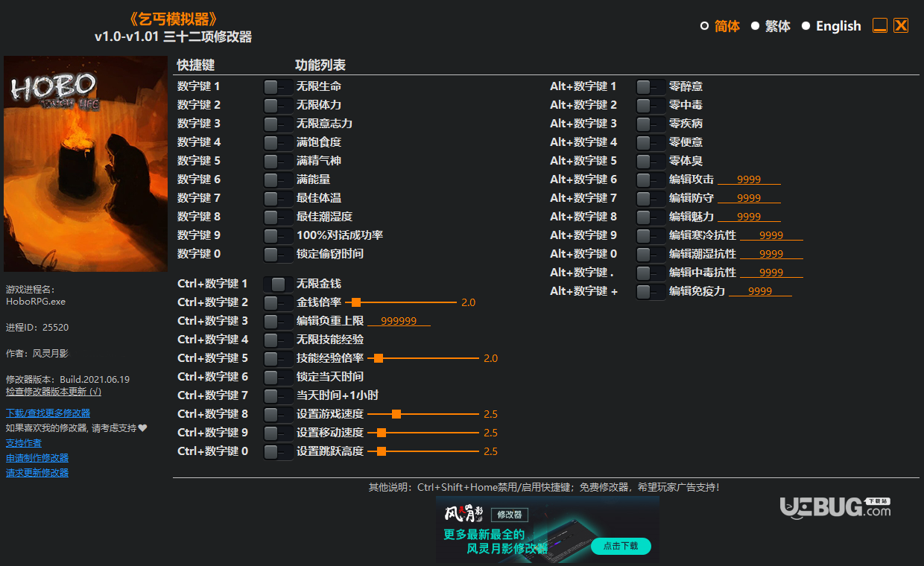924x566 pixels.
Task: Open 请求更新修改器 link
Action: (x=37, y=473)
